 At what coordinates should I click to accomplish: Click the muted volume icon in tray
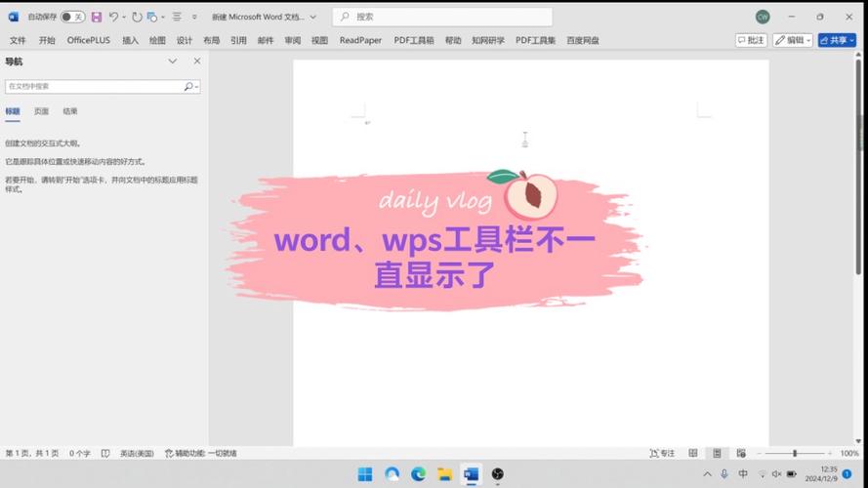point(776,474)
